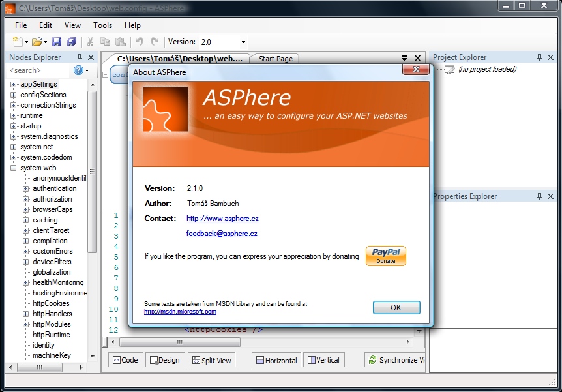Viewport: 562px width, 392px height.
Task: Open the msdn.microsoft.com link
Action: pos(180,311)
